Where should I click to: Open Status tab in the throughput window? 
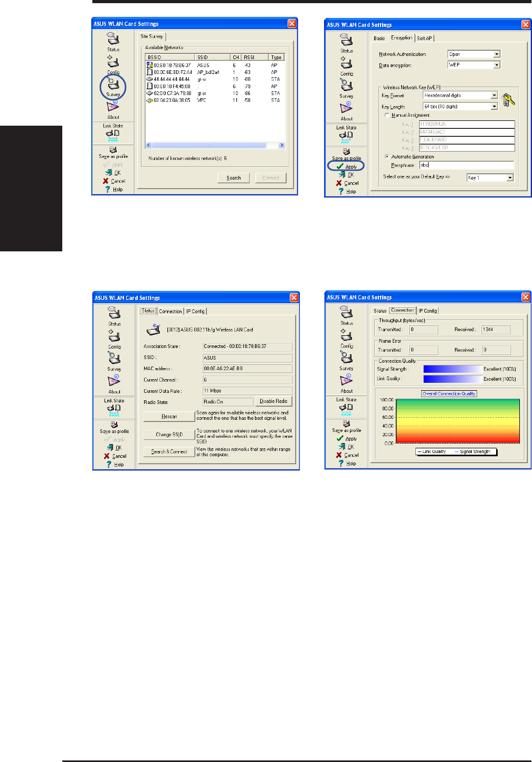[380, 311]
